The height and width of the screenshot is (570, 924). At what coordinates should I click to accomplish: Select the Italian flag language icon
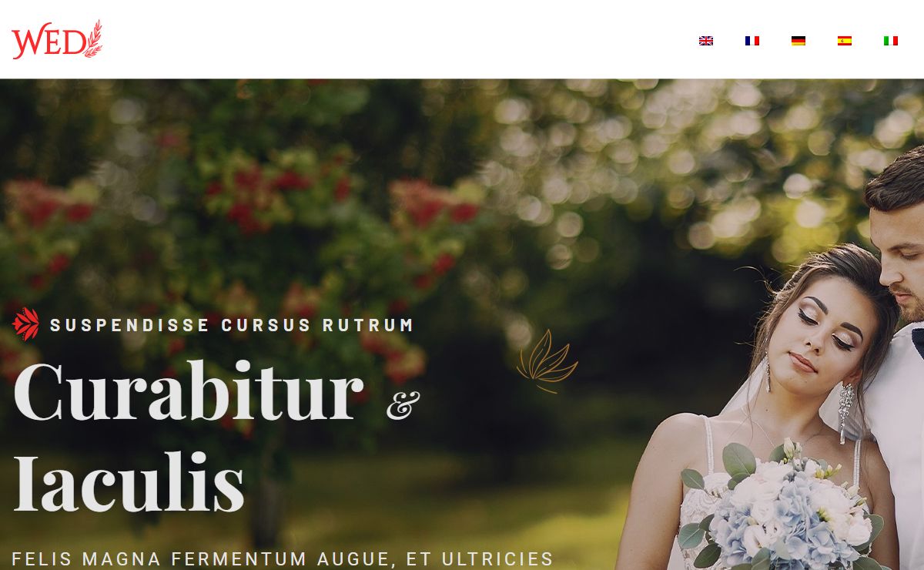[x=891, y=41]
